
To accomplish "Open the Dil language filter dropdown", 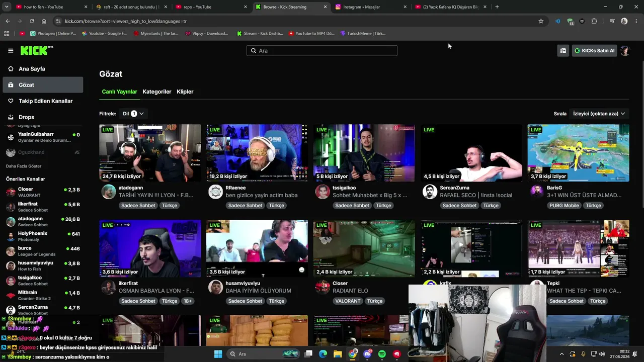I will (x=133, y=114).
